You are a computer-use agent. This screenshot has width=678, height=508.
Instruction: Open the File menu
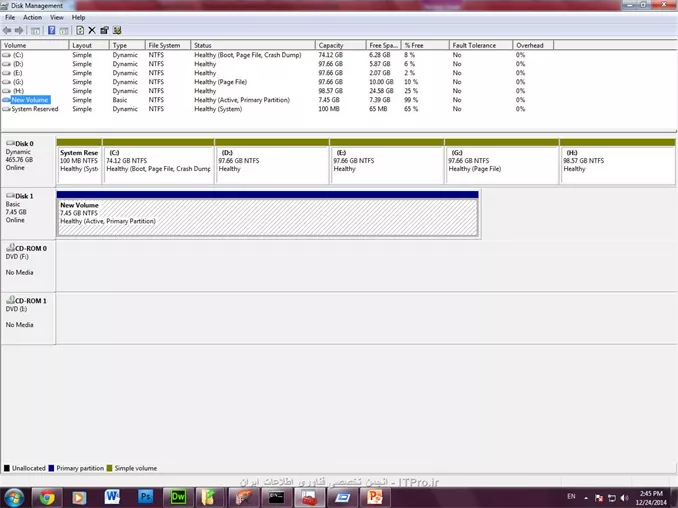tap(10, 17)
